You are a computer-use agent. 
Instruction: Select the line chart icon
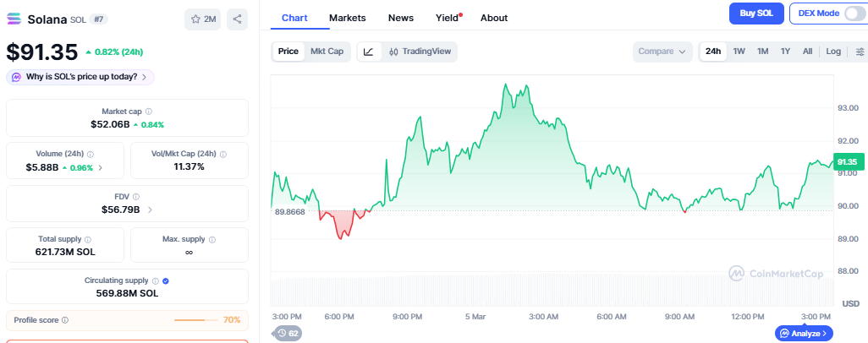(x=368, y=52)
